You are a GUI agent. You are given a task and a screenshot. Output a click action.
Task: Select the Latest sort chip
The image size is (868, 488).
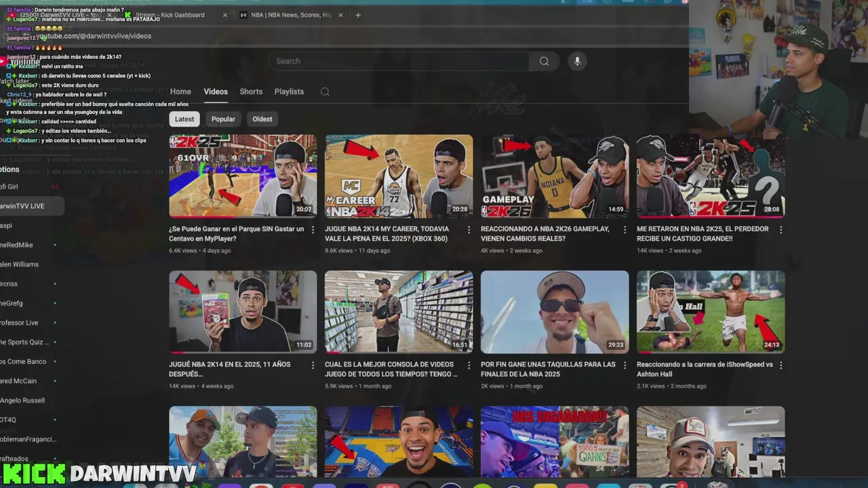pos(184,119)
